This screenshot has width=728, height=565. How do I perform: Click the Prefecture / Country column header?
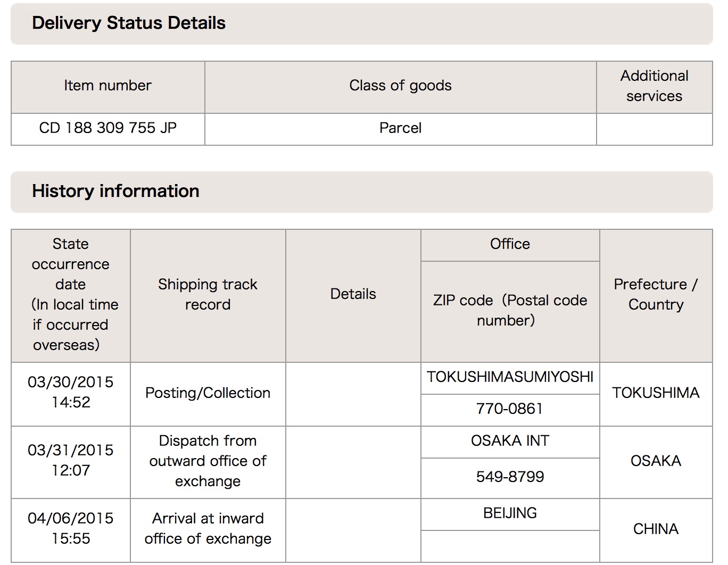656,294
